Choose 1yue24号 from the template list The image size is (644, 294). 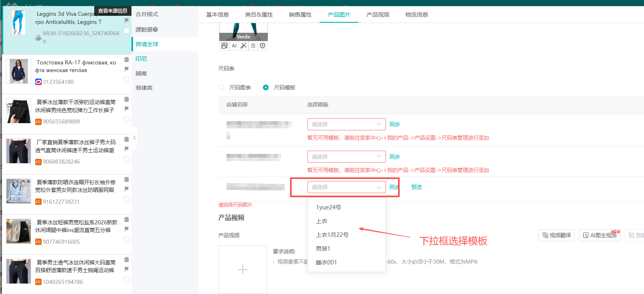click(x=346, y=207)
